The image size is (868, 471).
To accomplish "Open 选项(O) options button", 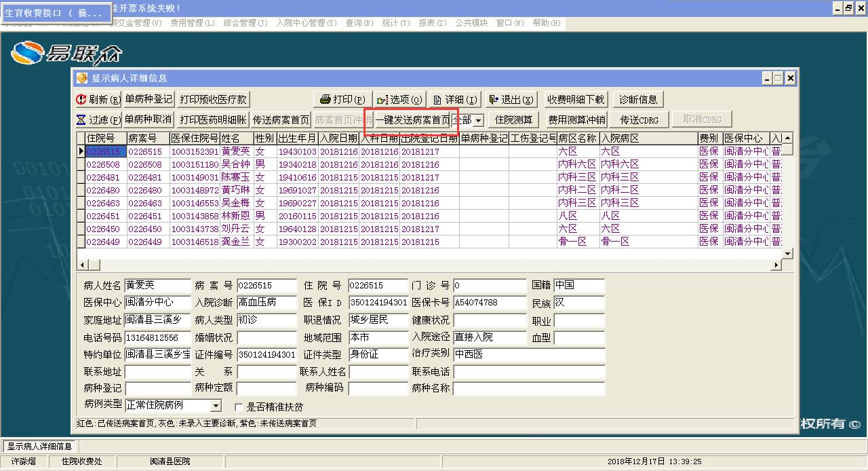I will pyautogui.click(x=399, y=100).
